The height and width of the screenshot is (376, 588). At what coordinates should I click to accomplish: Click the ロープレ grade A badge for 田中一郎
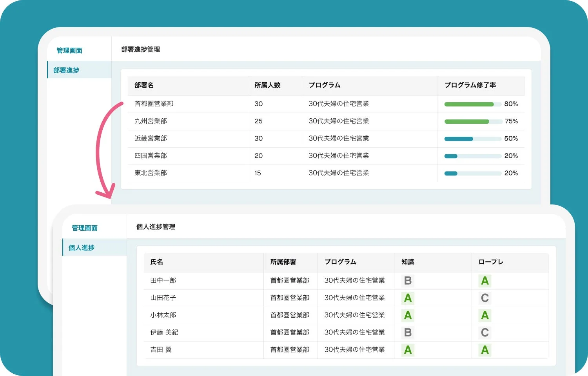coord(485,281)
